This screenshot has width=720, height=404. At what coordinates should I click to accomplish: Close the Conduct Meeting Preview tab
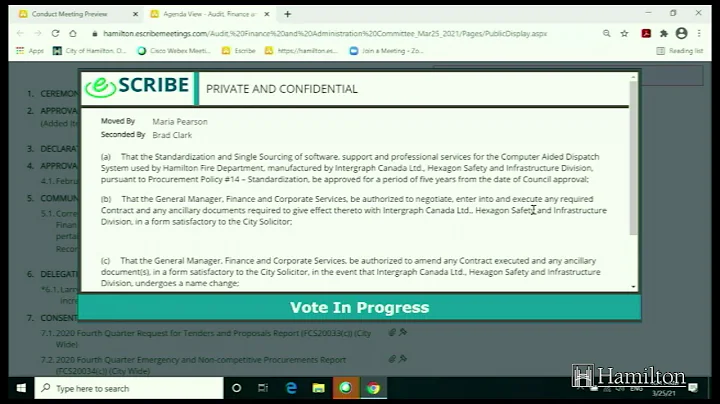pyautogui.click(x=135, y=14)
